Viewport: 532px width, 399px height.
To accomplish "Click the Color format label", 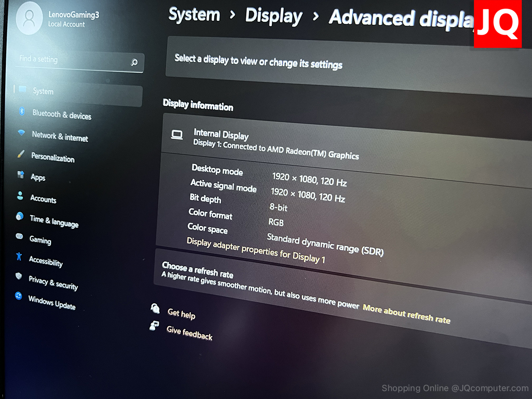I will pos(210,214).
